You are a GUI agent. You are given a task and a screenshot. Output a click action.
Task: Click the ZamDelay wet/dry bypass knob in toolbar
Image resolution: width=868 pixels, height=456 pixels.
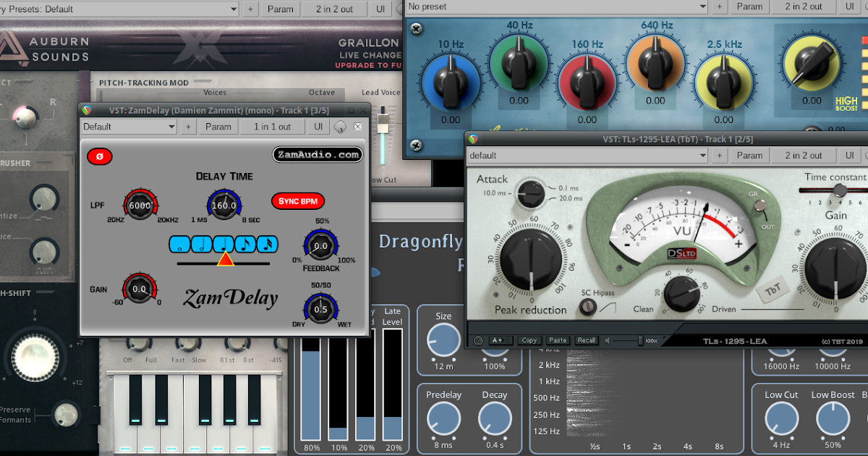coord(340,127)
